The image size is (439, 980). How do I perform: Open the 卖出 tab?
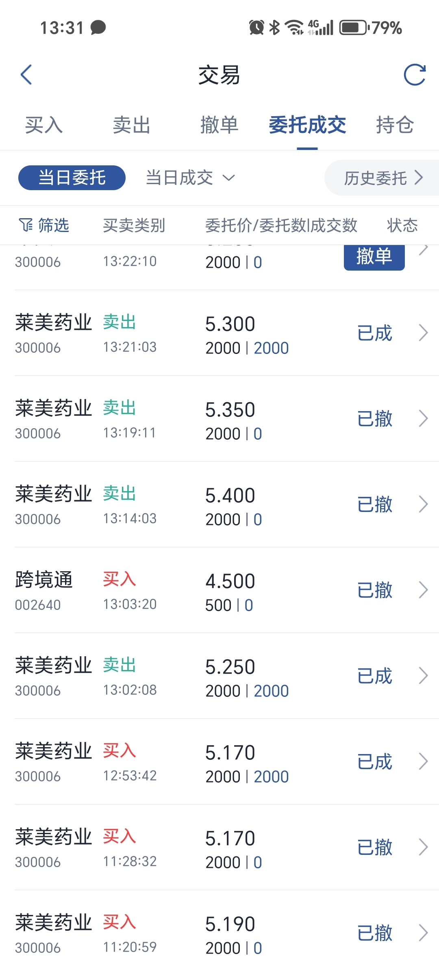point(131,125)
